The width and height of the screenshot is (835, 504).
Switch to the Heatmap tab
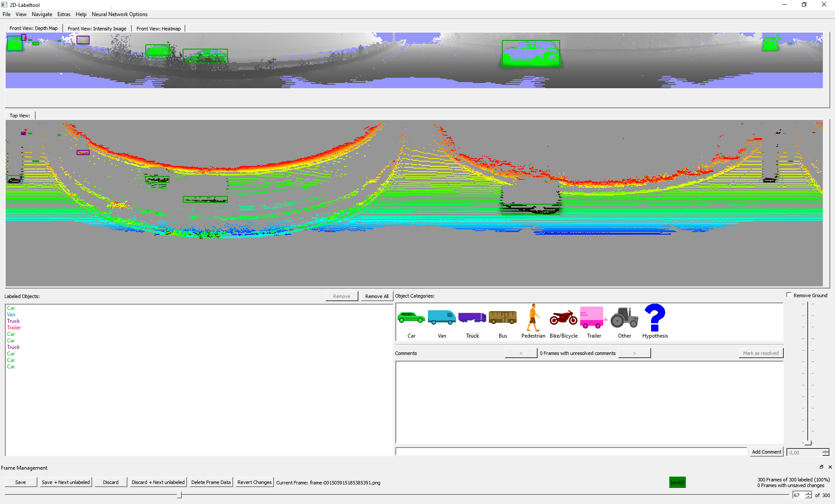(x=158, y=28)
